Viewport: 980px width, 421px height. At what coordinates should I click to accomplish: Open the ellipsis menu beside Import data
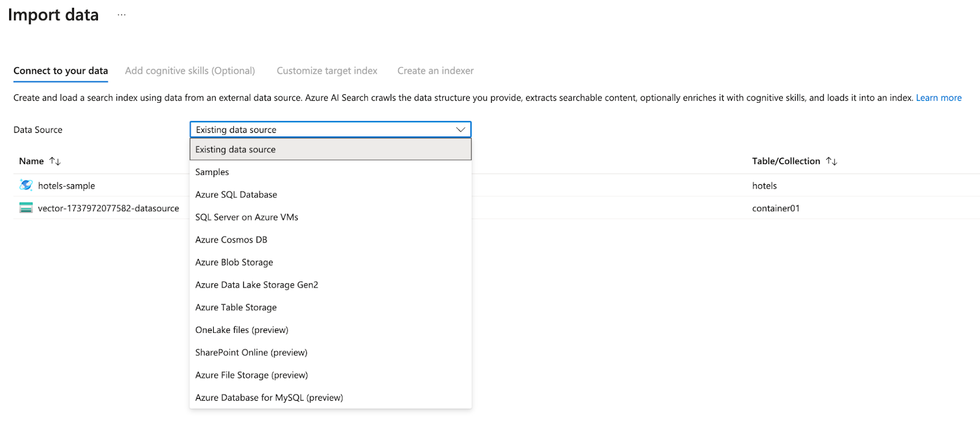(x=121, y=15)
